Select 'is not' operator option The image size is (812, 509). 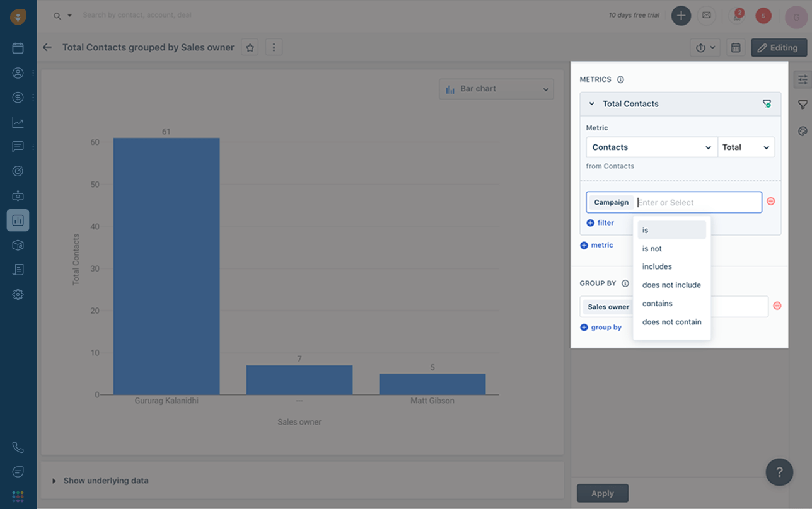pyautogui.click(x=652, y=249)
